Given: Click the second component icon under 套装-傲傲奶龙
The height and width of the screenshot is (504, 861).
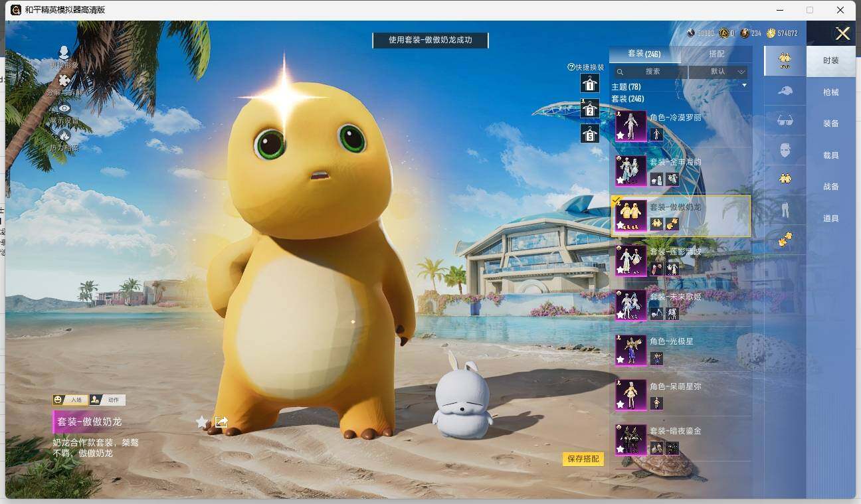Looking at the screenshot, I should [672, 224].
